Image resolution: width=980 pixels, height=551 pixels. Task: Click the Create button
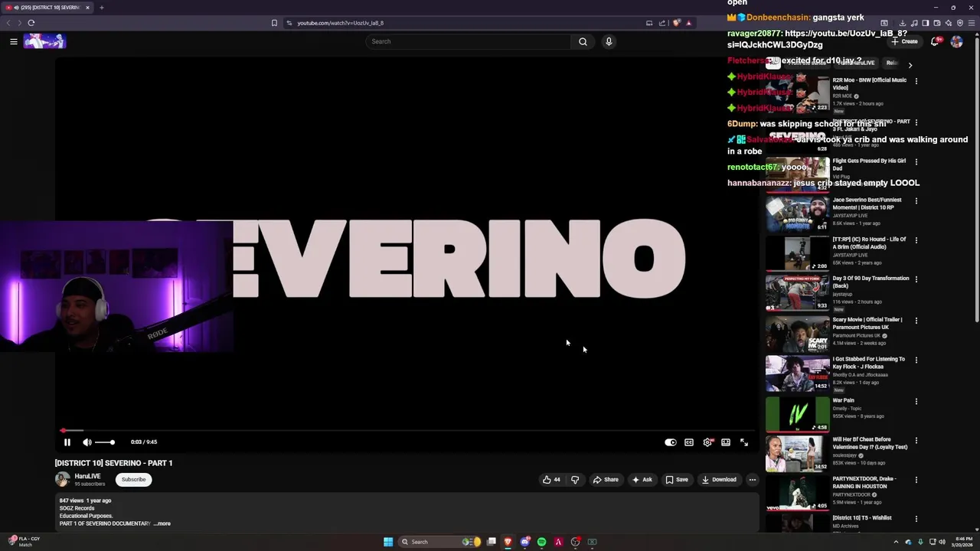tap(904, 41)
